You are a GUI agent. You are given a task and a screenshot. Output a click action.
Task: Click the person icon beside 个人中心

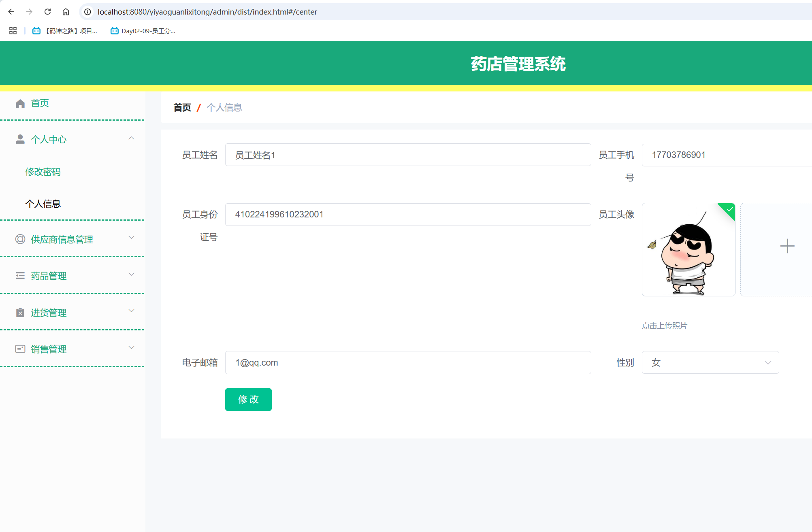(20, 139)
